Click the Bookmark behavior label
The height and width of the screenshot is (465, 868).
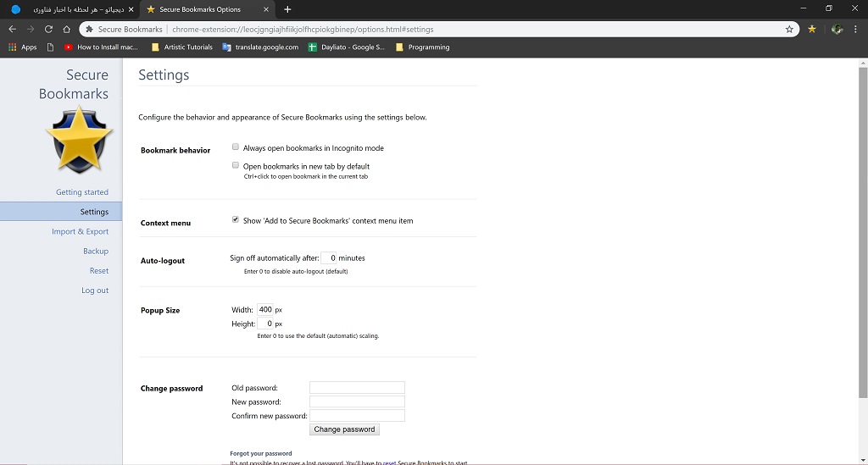click(x=175, y=151)
